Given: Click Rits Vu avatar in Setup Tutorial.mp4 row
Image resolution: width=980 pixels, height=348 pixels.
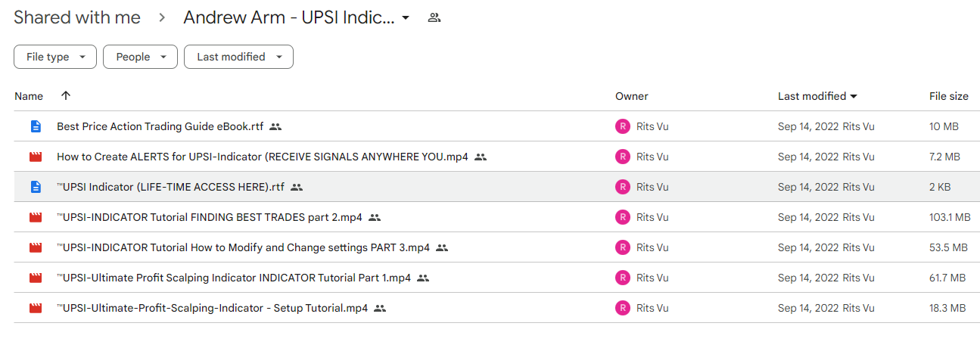Looking at the screenshot, I should 623,308.
